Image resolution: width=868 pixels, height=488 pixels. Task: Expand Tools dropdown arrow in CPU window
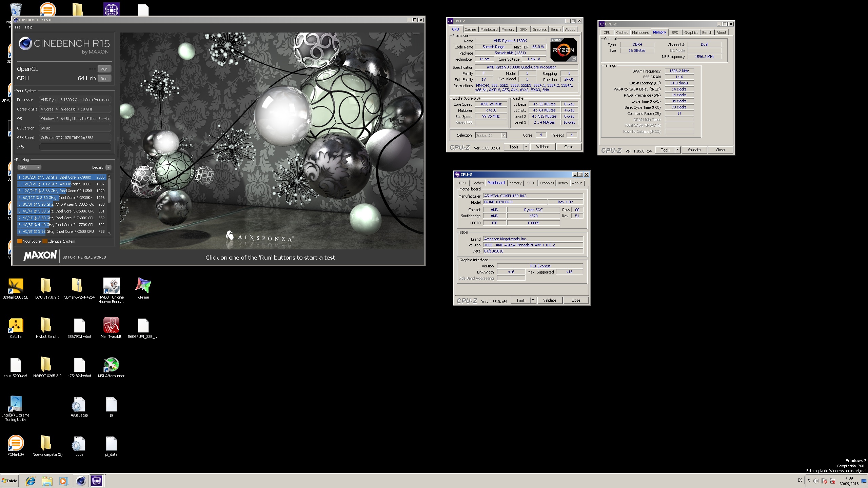point(526,147)
